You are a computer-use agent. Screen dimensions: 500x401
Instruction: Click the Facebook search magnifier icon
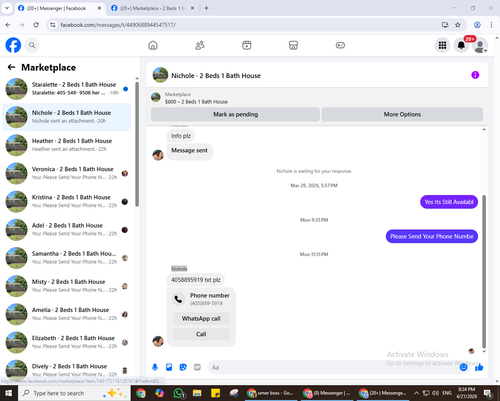click(32, 45)
